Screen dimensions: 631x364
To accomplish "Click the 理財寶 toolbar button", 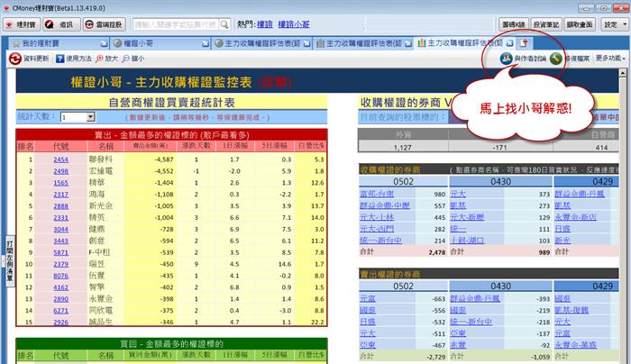I will [x=22, y=24].
